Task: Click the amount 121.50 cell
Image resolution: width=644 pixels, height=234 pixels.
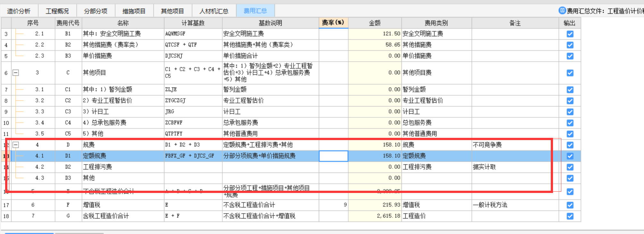Action: 375,34
